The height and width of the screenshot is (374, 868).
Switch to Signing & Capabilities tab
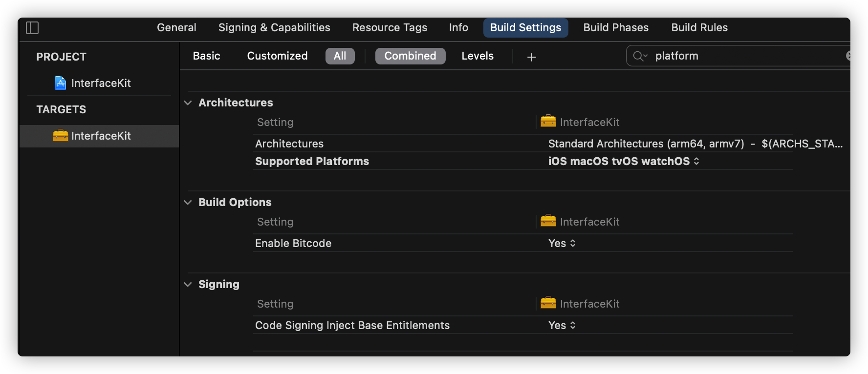[x=274, y=28]
